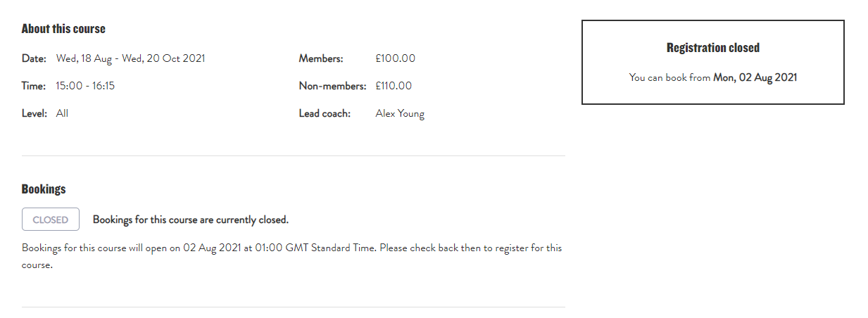Click the Registration closed heading
Image resolution: width=868 pixels, height=318 pixels.
712,48
